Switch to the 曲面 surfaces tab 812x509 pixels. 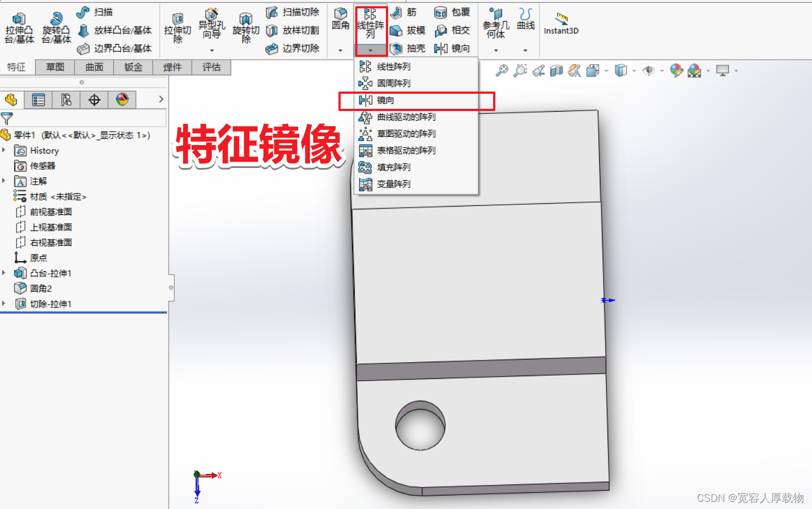click(94, 67)
